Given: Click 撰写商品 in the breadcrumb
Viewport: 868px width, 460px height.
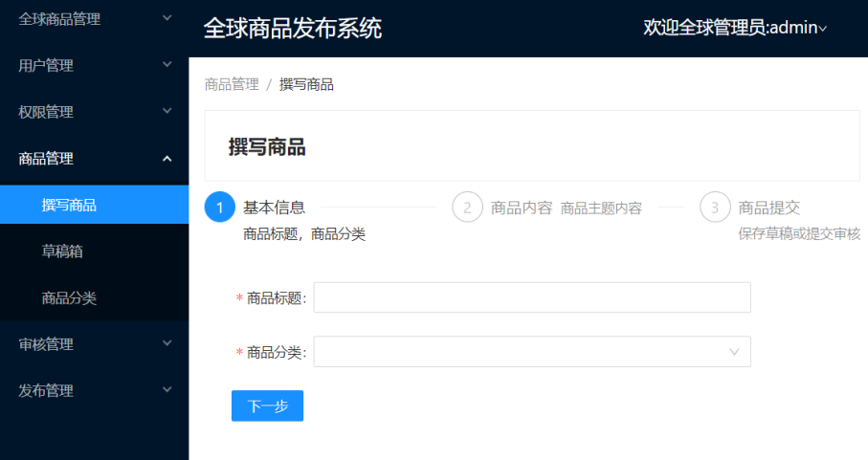Looking at the screenshot, I should coord(306,84).
